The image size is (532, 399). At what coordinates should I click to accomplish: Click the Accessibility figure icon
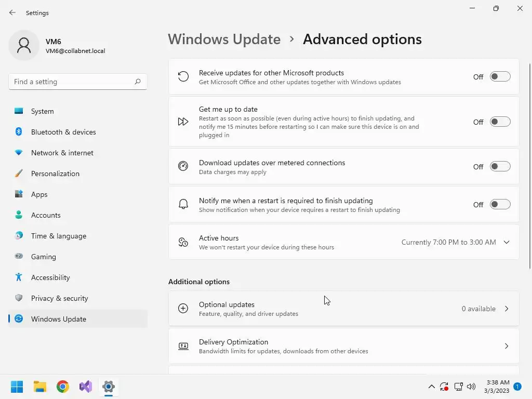[x=19, y=277]
